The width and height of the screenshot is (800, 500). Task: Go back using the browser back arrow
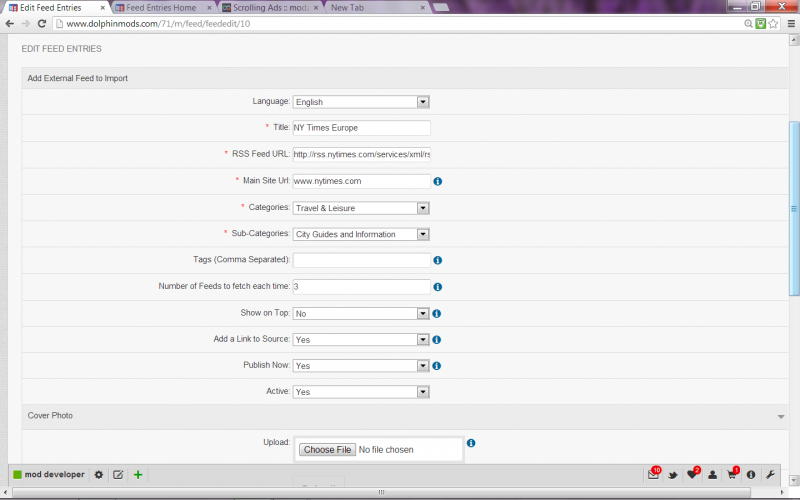[x=9, y=23]
